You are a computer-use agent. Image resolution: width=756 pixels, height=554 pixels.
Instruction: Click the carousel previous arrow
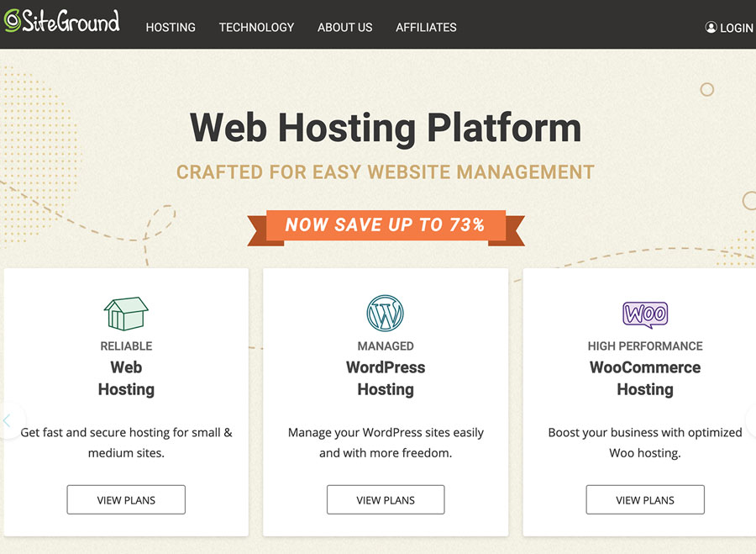click(x=7, y=420)
